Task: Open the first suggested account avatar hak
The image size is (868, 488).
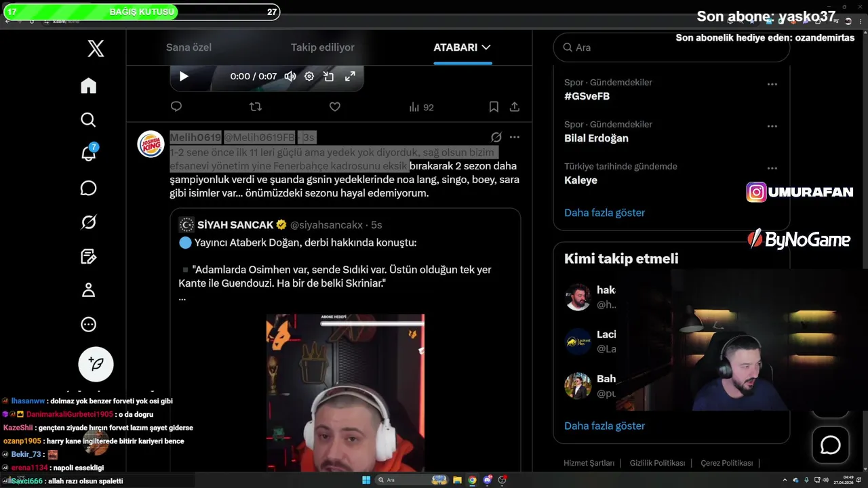Action: pos(578,297)
